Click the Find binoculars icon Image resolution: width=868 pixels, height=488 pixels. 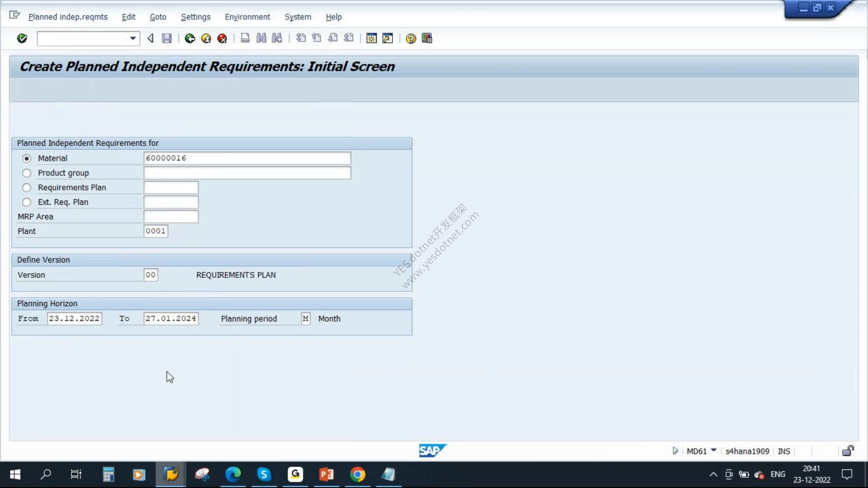pos(261,38)
